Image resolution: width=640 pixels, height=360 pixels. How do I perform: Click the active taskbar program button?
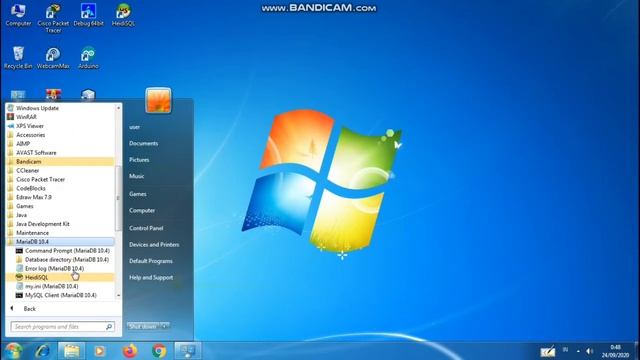tap(188, 351)
